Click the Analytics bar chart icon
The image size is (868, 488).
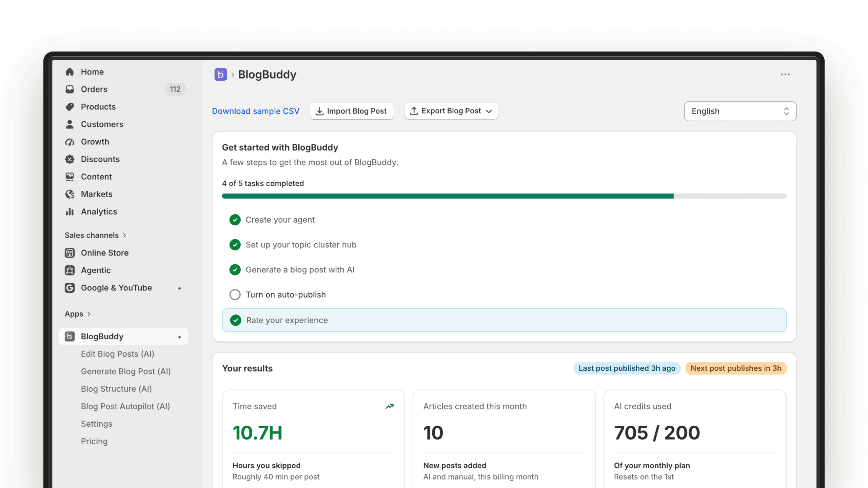pyautogui.click(x=70, y=211)
